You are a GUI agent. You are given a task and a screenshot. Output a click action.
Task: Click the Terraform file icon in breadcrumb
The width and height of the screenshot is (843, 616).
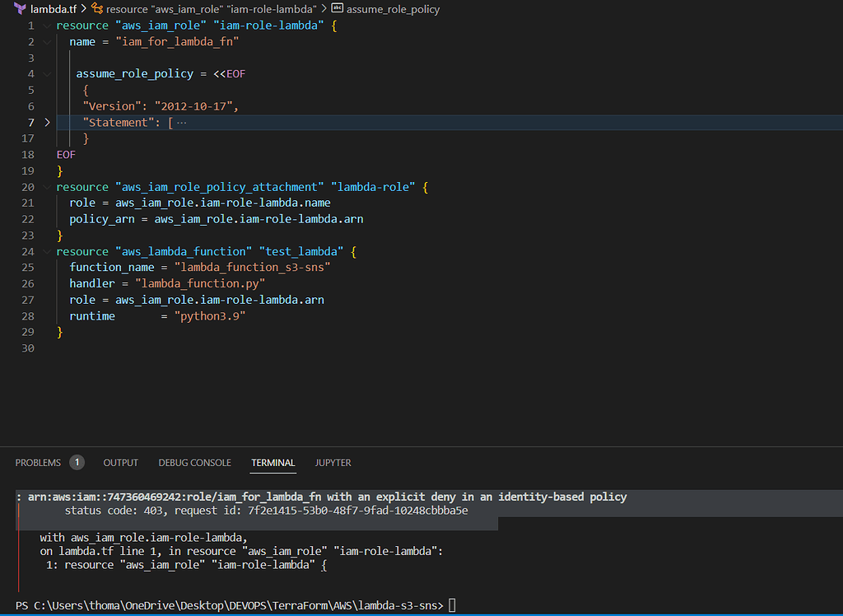(x=20, y=9)
